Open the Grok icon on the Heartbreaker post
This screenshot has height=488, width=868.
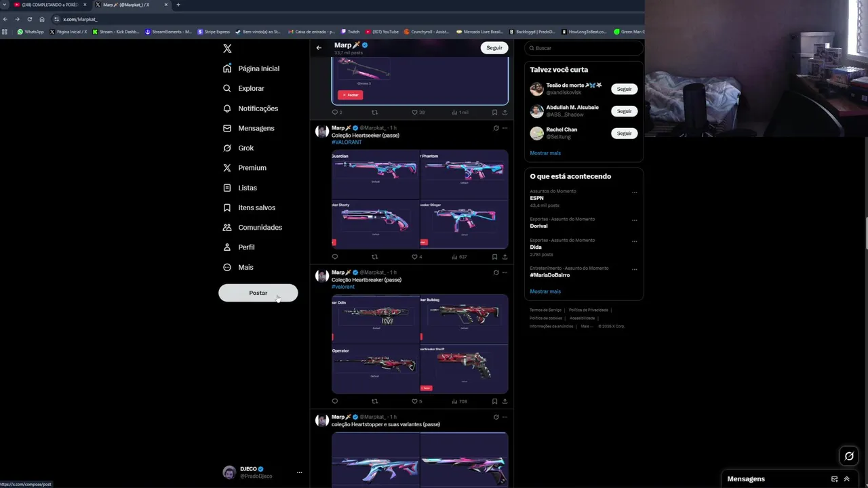(x=496, y=272)
